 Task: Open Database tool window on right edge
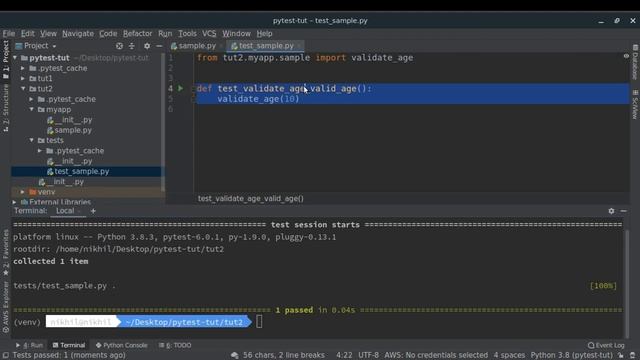tap(635, 62)
